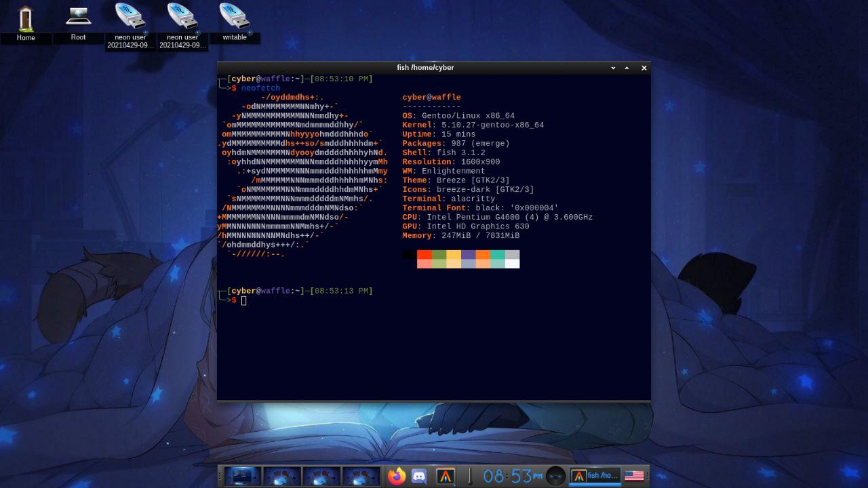Click the Packages: 987 (emerge) line

pos(456,144)
